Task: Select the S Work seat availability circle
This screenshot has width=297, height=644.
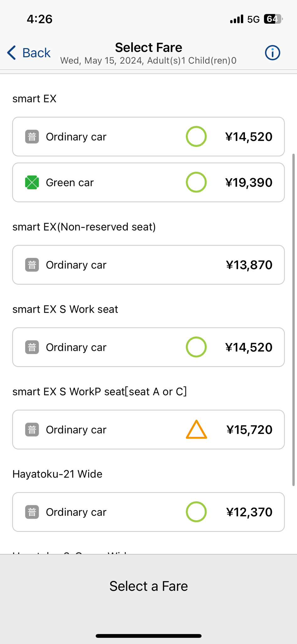Action: click(x=196, y=347)
